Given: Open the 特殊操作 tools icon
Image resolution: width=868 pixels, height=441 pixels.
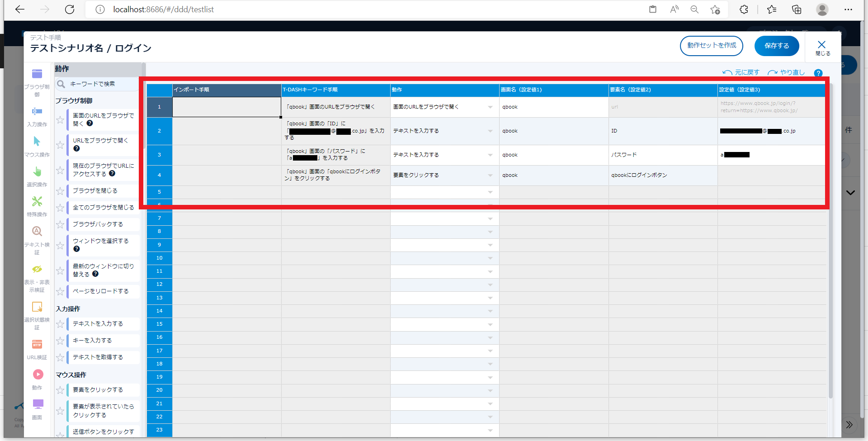Looking at the screenshot, I should click(37, 202).
